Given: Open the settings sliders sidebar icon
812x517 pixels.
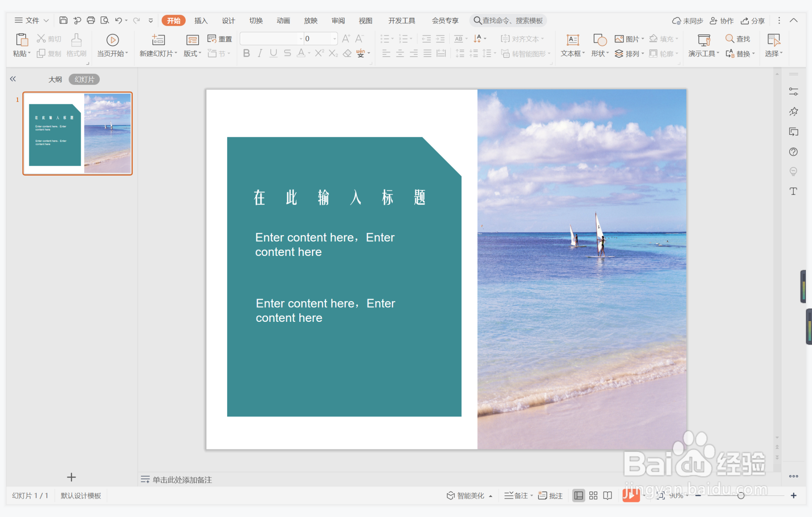Looking at the screenshot, I should tap(793, 92).
